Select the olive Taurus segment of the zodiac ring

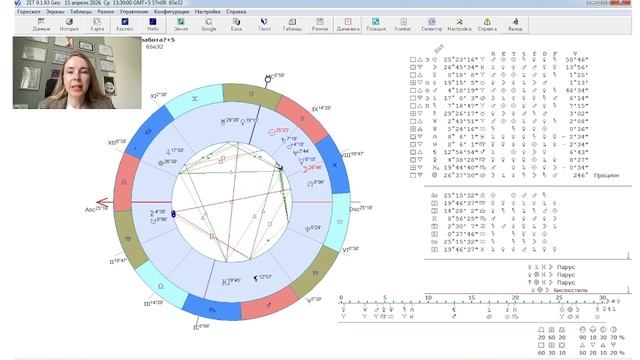[252, 94]
